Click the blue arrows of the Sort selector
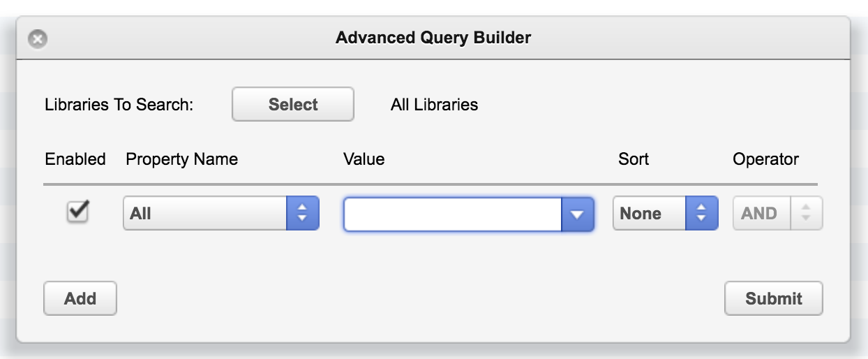 tap(702, 214)
